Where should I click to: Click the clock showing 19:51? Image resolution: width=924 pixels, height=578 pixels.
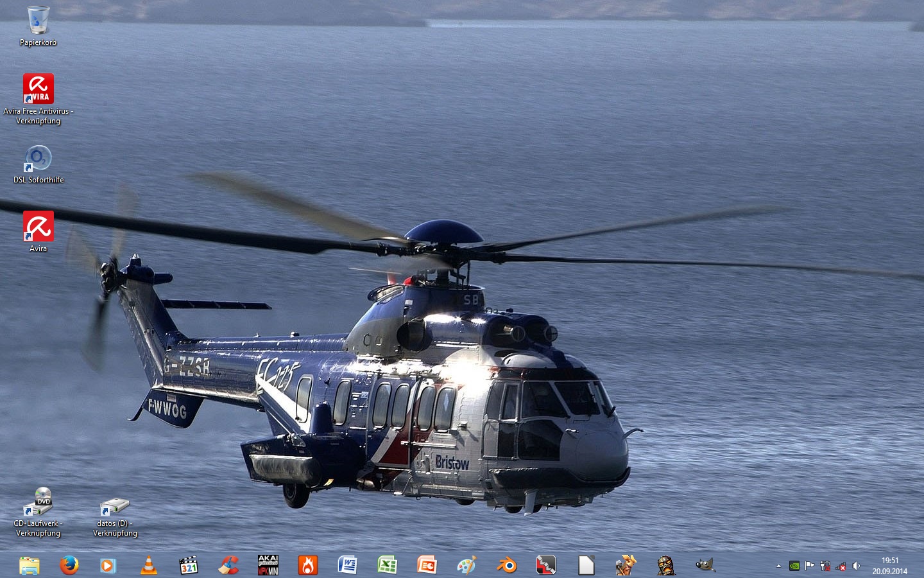pyautogui.click(x=889, y=565)
